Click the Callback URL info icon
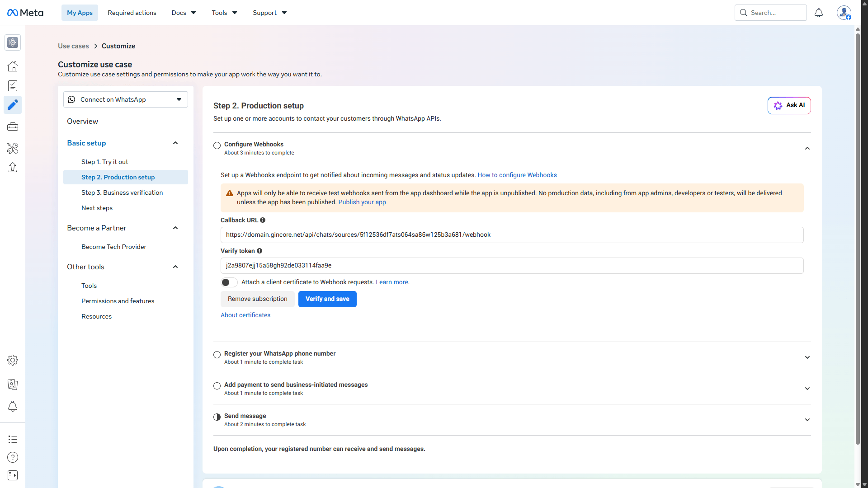868x488 pixels. coord(263,220)
